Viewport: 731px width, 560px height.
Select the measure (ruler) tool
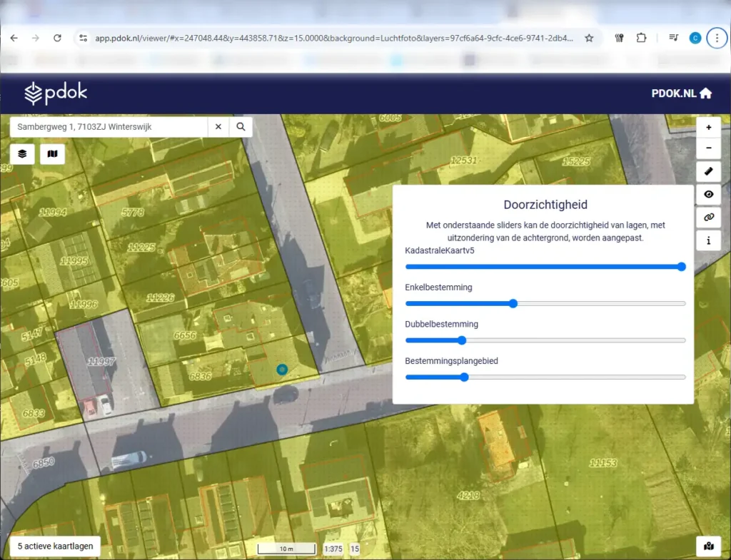708,171
